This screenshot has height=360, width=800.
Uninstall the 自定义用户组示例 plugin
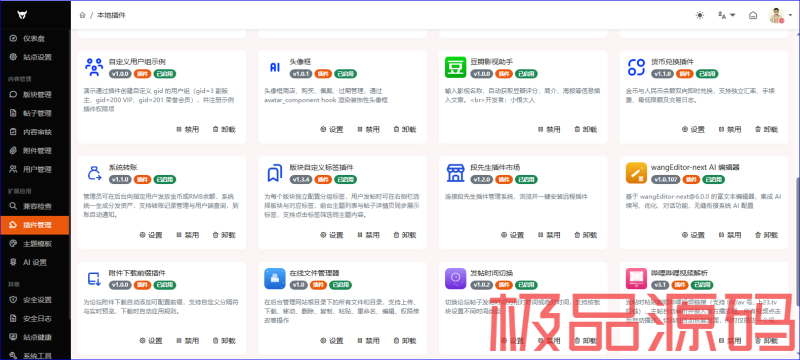point(223,130)
